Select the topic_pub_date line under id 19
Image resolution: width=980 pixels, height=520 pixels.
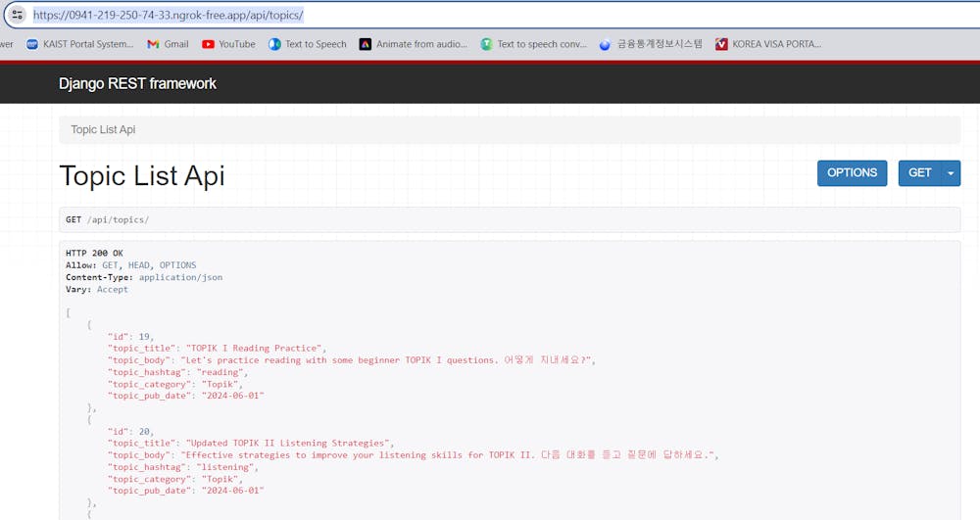185,396
